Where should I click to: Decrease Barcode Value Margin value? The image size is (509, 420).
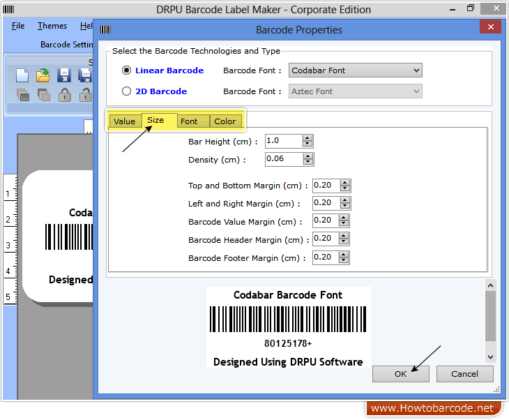(x=344, y=224)
